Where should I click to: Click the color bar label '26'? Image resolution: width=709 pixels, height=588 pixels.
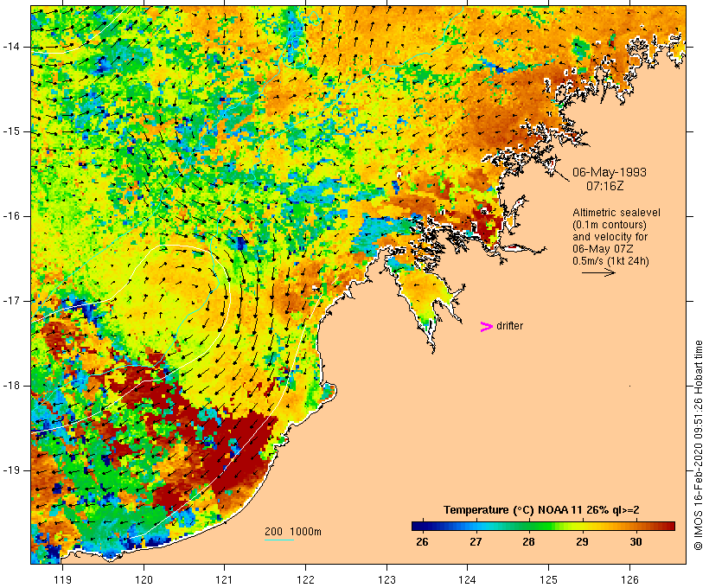[422, 541]
